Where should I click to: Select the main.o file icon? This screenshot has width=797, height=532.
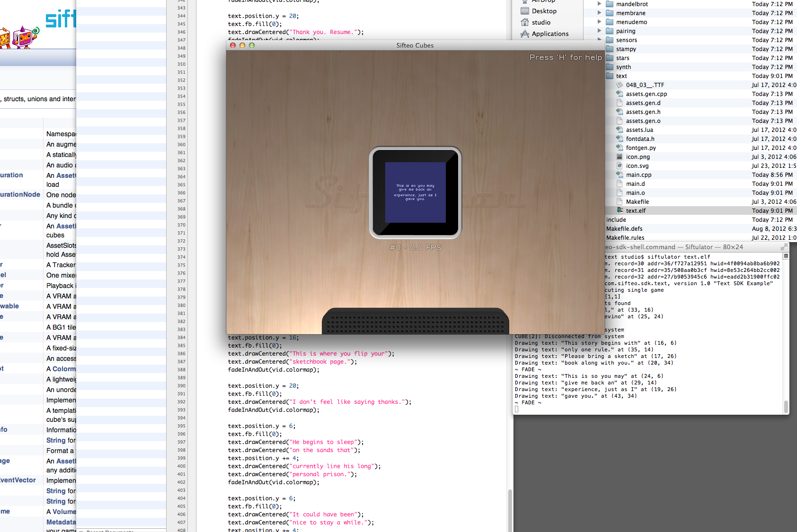click(620, 192)
